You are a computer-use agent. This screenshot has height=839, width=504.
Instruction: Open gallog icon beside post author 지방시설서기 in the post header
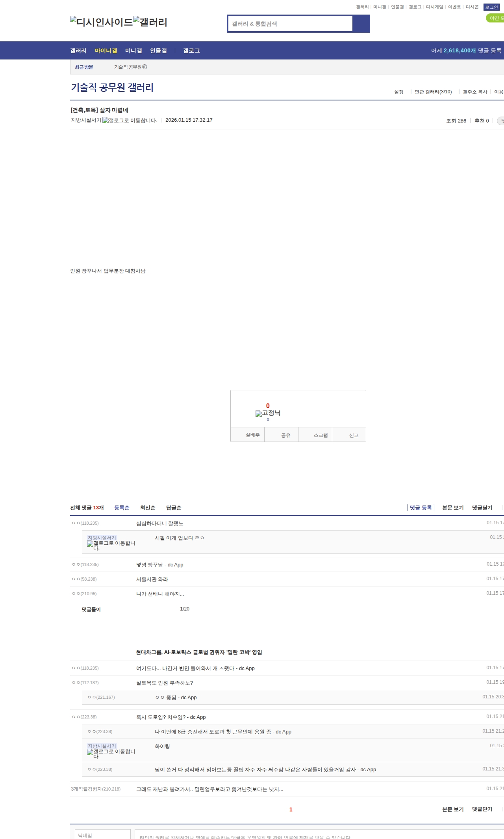coord(130,121)
